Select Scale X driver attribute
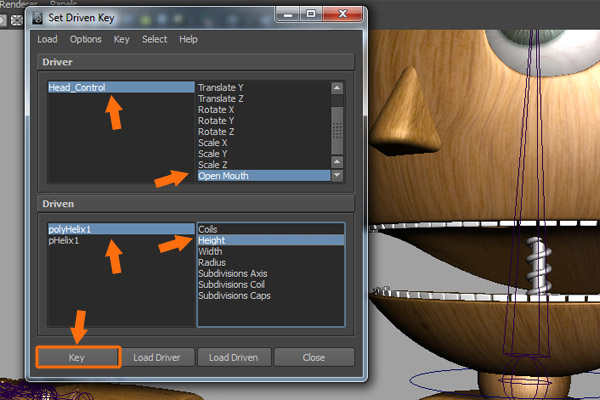 (263, 143)
